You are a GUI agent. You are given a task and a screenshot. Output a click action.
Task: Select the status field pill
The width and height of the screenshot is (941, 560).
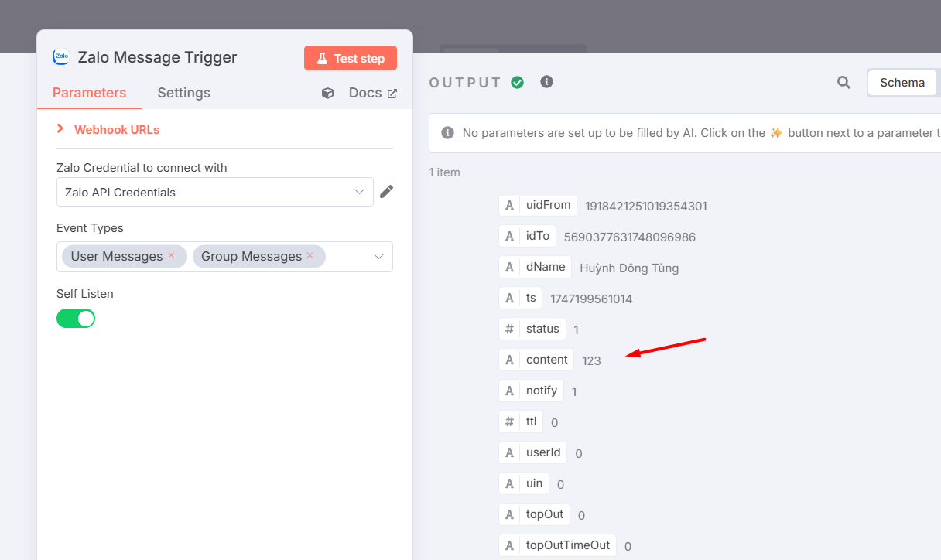click(x=532, y=329)
